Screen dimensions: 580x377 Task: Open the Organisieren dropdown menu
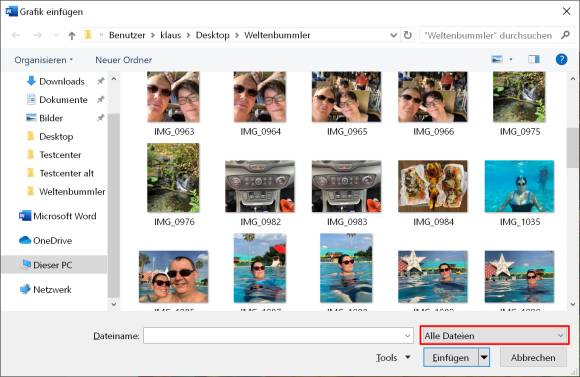44,60
